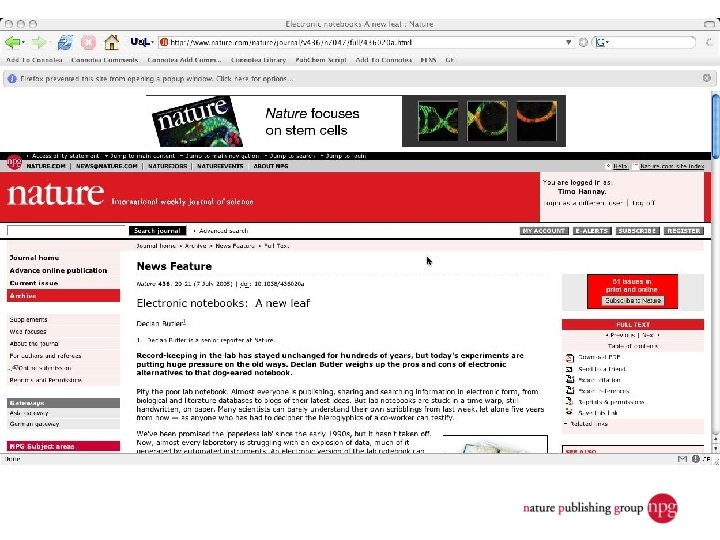Dismiss the popup blocked notification bar
This screenshot has width=720, height=540.
tap(707, 78)
